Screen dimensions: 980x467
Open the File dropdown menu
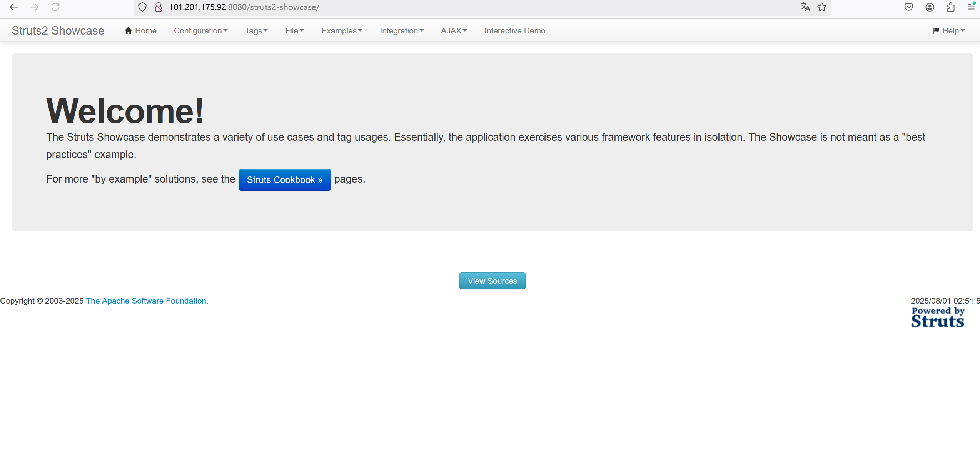pos(294,31)
